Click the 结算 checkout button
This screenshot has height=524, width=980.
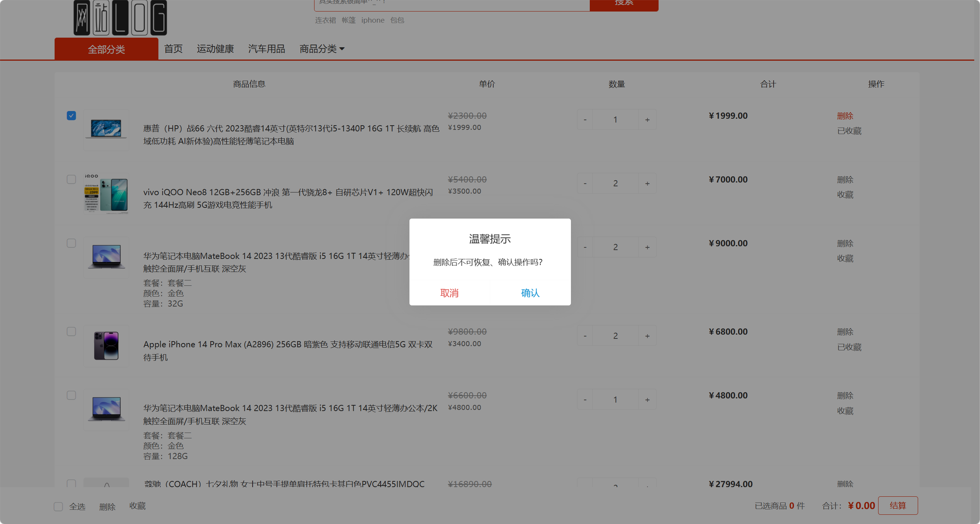coord(898,506)
